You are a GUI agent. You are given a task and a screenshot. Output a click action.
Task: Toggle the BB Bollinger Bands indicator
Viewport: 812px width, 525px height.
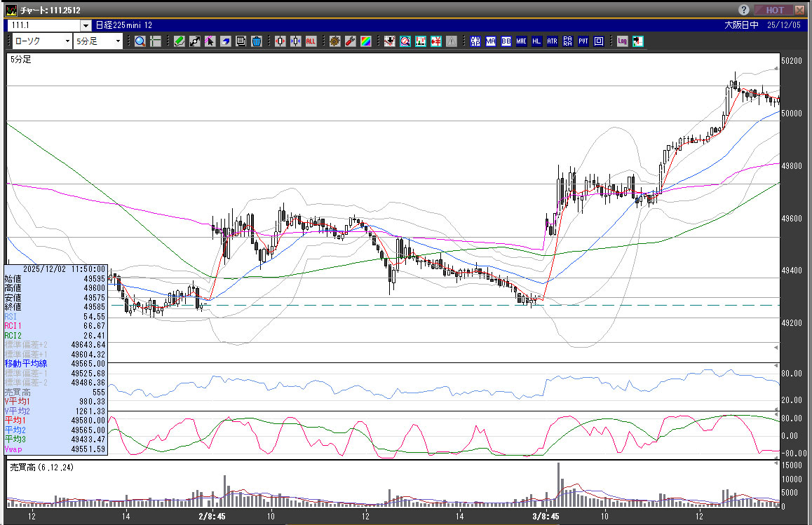click(506, 41)
